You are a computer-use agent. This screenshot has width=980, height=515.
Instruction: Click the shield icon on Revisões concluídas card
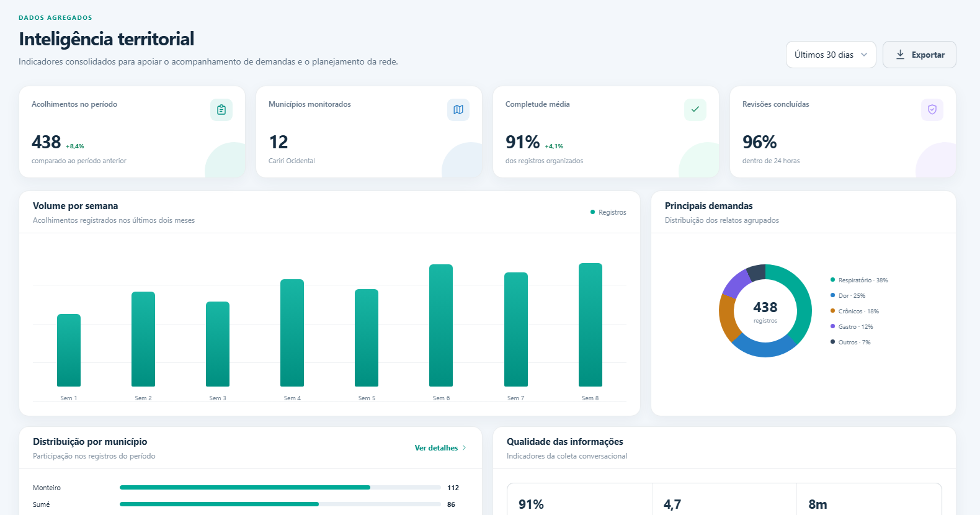point(932,110)
